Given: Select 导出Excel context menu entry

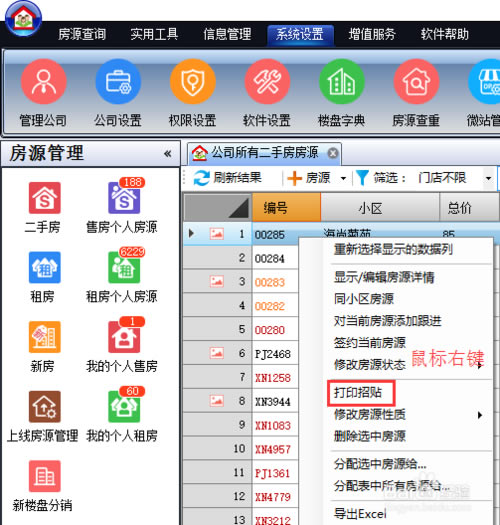Looking at the screenshot, I should point(360,513).
